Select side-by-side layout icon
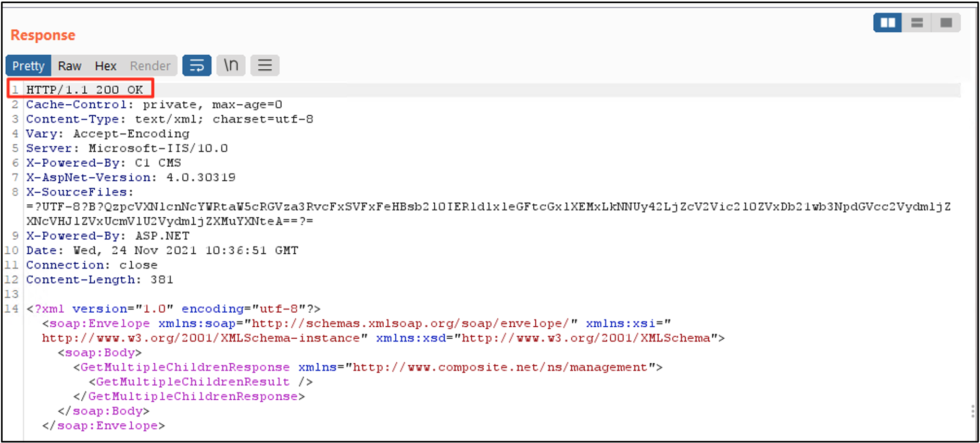980x443 pixels. pyautogui.click(x=888, y=22)
